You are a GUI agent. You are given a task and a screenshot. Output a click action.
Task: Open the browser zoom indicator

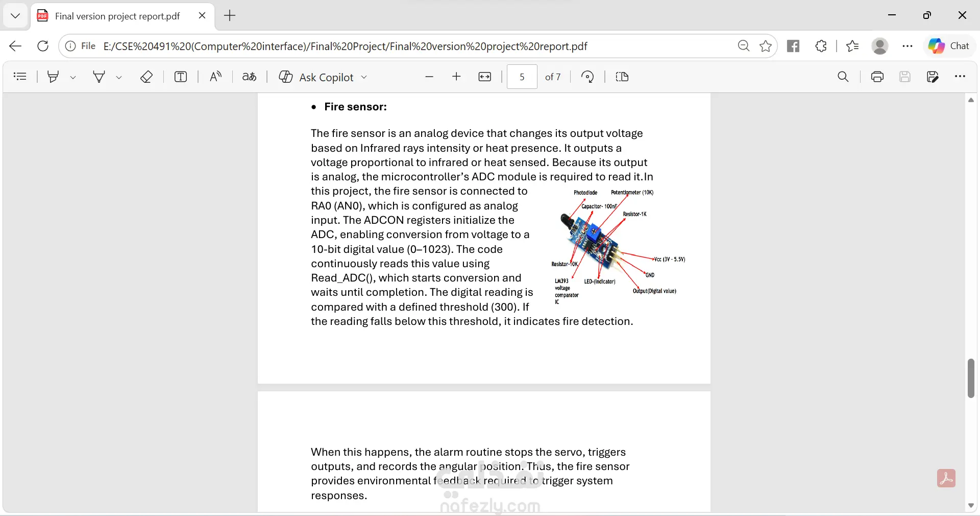[x=744, y=46]
